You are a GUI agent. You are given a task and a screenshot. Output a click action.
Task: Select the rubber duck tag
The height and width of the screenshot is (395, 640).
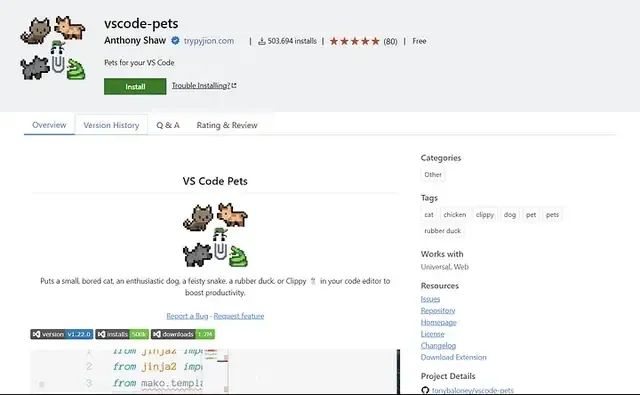pyautogui.click(x=442, y=231)
